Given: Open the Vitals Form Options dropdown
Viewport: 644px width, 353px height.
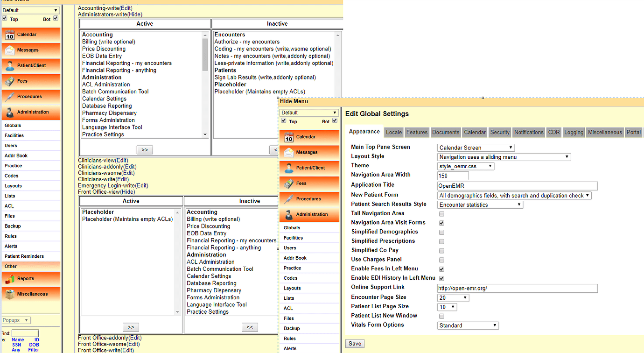Looking at the screenshot, I should click(468, 325).
